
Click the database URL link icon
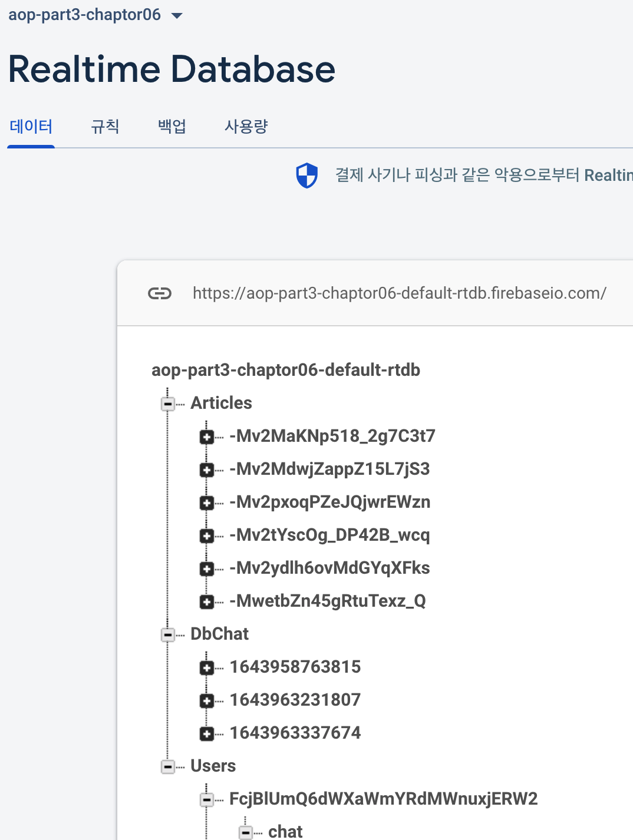160,293
